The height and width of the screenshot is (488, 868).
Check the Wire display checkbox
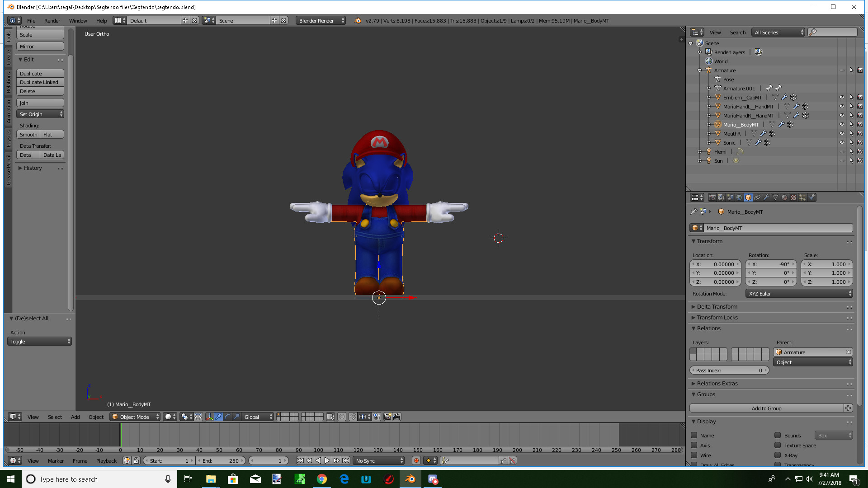(695, 455)
